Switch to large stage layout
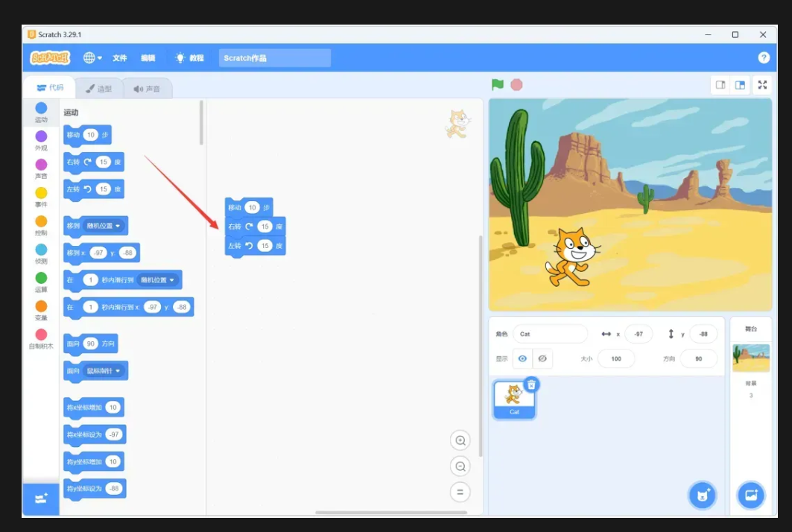Image resolution: width=792 pixels, height=532 pixels. click(740, 85)
